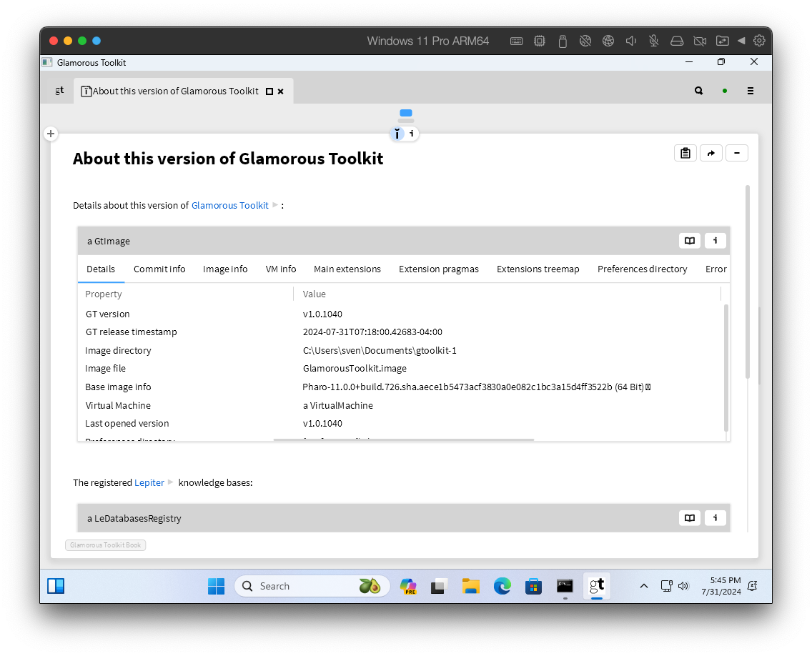Viewport: 812px width, 656px height.
Task: Follow the Lepiter link
Action: (x=149, y=482)
